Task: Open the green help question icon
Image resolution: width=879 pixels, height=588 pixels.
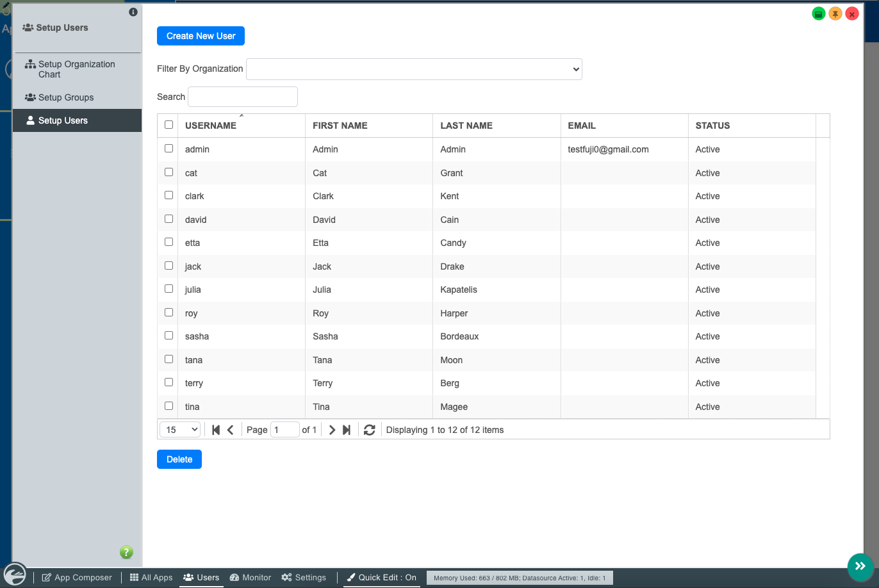Action: [x=126, y=552]
